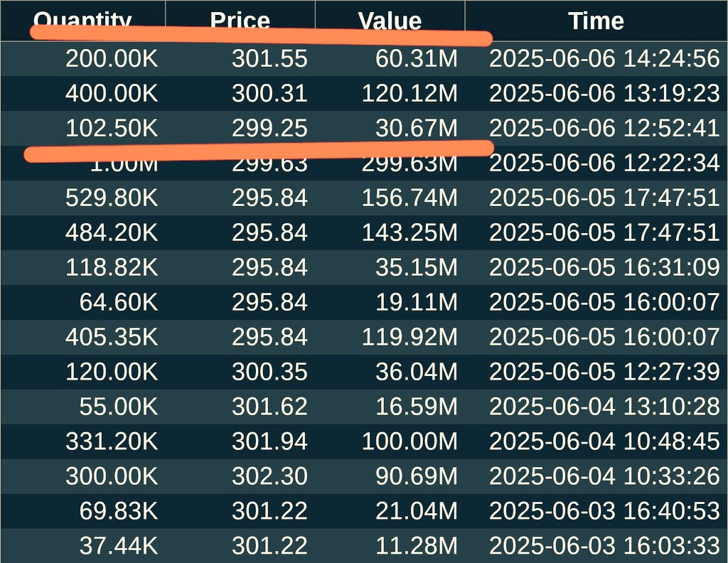Click timestamp 2025-06-03 16:40:53
Image resolution: width=728 pixels, height=563 pixels.
pyautogui.click(x=604, y=511)
